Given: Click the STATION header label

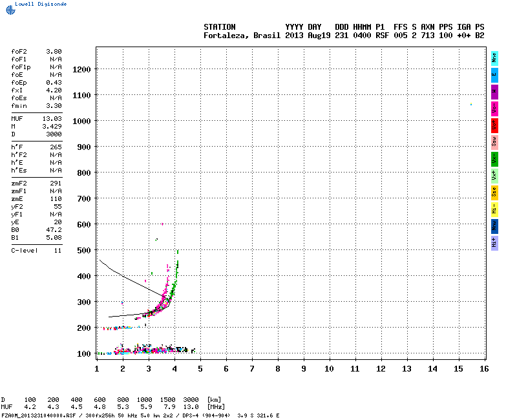Looking at the screenshot, I should pyautogui.click(x=220, y=27).
